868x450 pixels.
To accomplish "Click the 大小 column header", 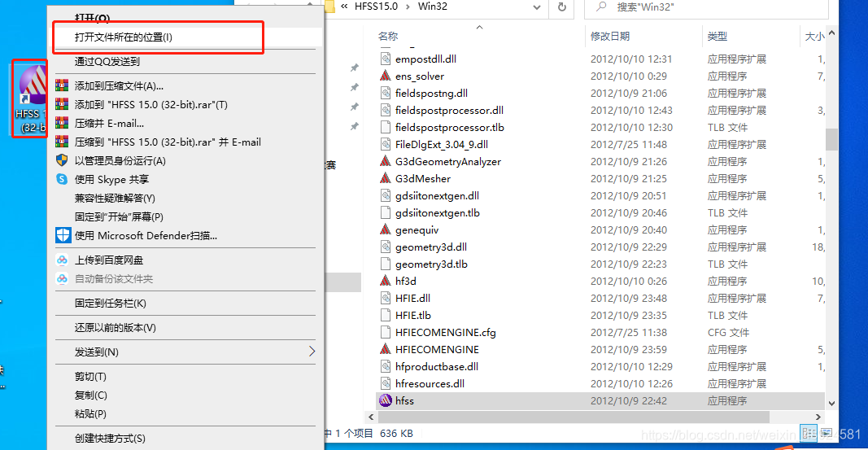I will coord(813,37).
